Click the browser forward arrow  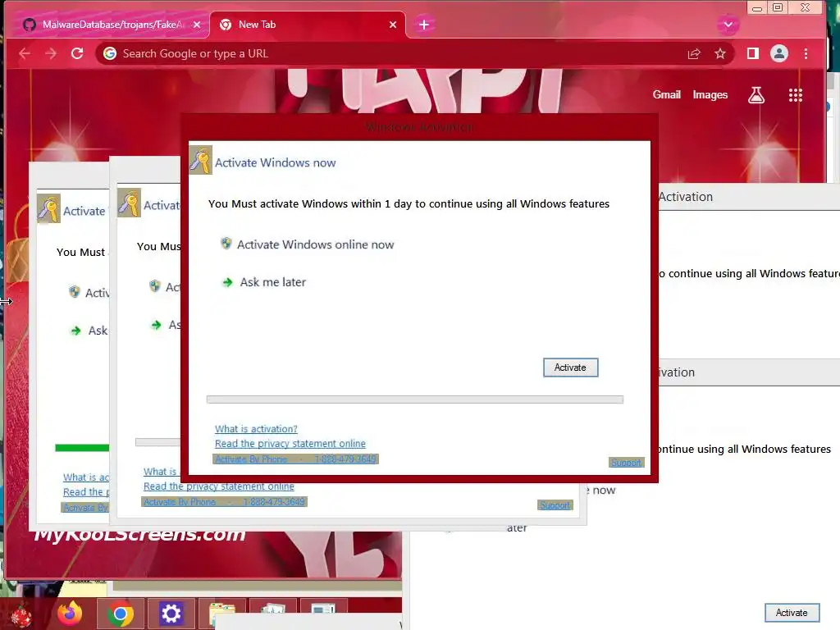pos(51,53)
